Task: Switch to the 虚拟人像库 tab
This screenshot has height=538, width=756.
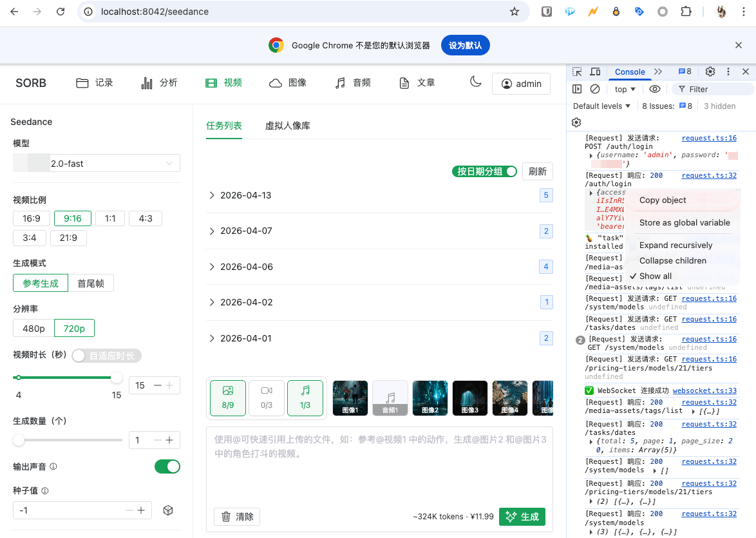Action: (287, 126)
